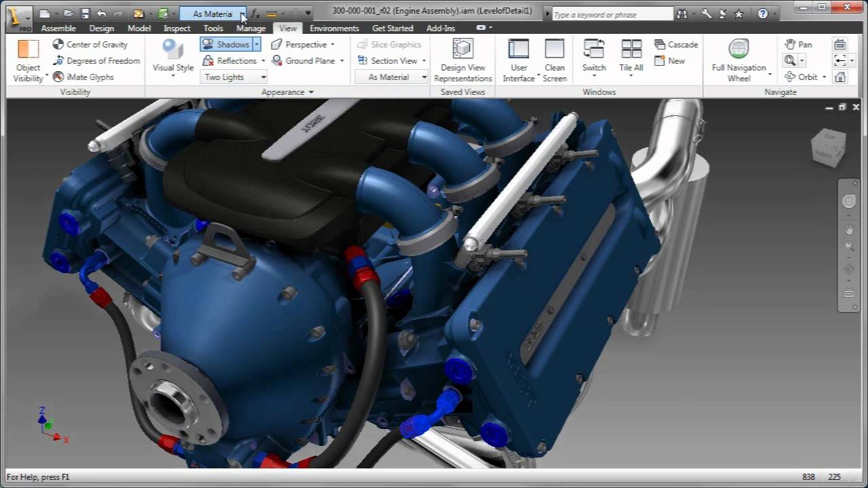Switch to the Assemble tab
Viewport: 868px width, 488px height.
click(58, 28)
